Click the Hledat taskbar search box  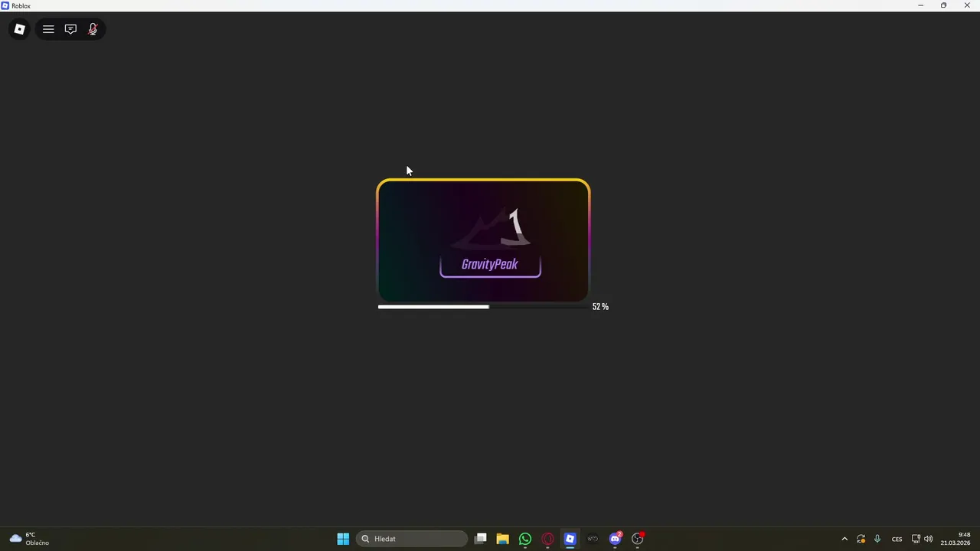click(x=412, y=539)
